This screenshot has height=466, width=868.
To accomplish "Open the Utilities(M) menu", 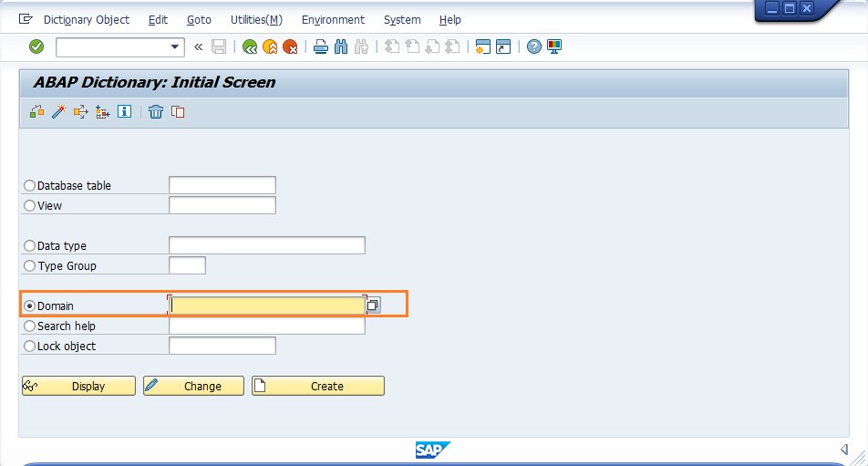I will point(255,19).
